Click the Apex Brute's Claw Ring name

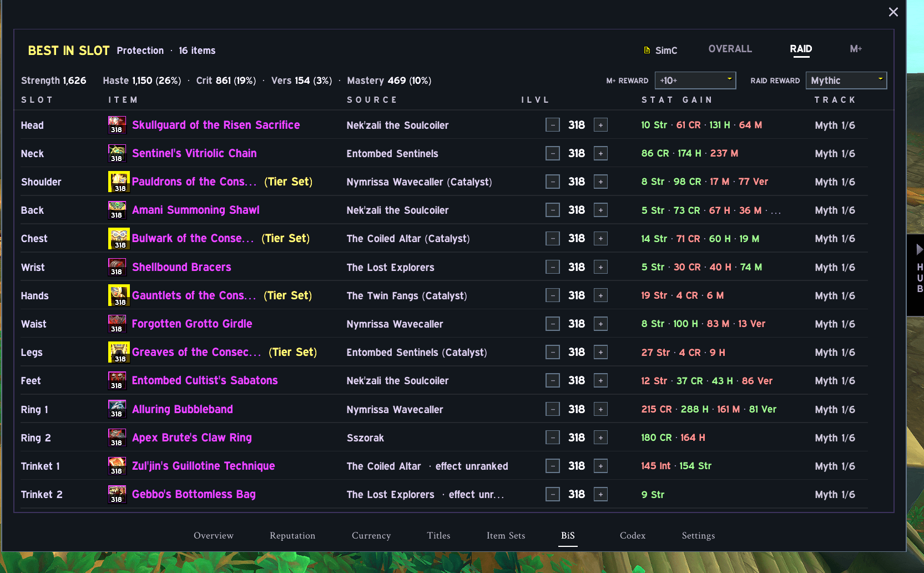[x=192, y=438]
